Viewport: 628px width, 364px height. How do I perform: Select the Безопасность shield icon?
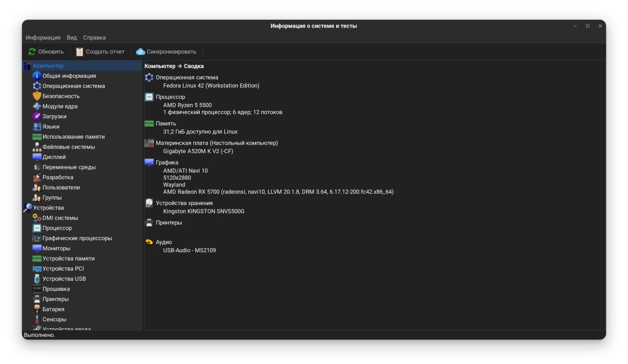point(37,96)
